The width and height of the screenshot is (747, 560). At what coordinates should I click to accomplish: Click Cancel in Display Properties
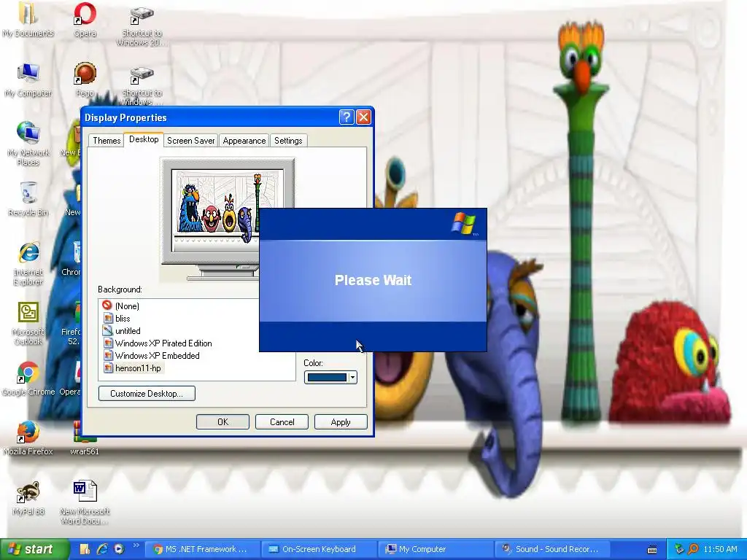[x=282, y=422]
